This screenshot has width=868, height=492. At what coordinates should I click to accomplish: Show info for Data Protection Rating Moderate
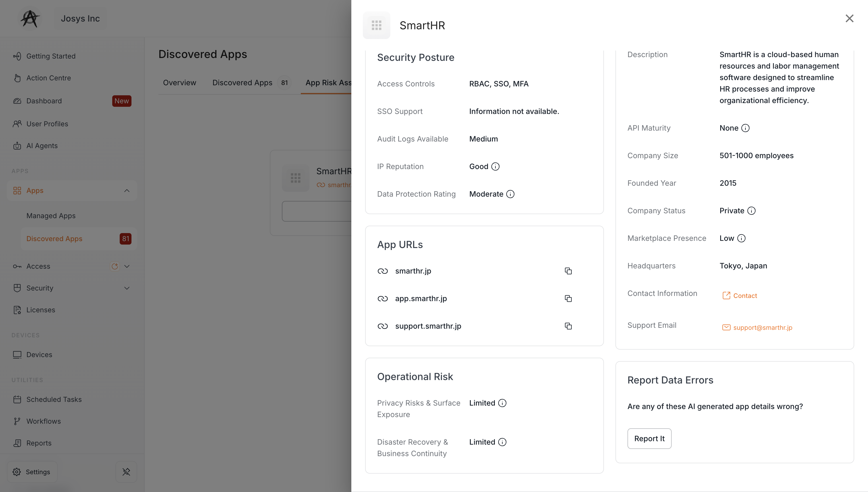point(510,194)
